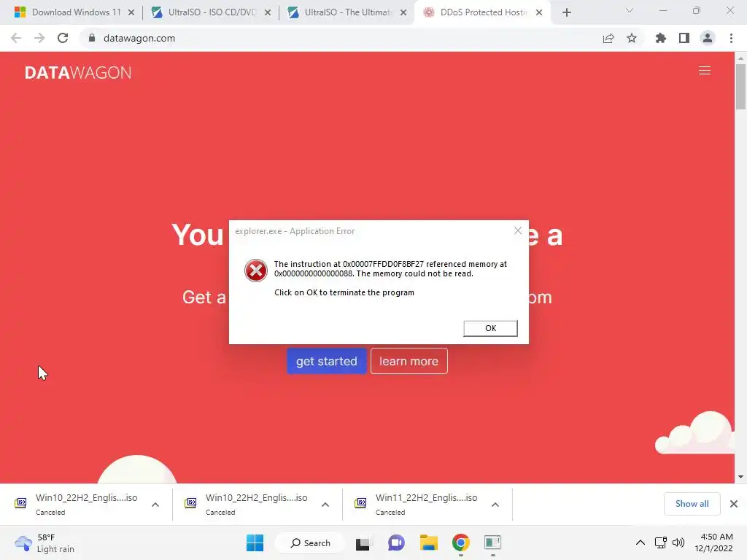Click scrollbar down arrow
This screenshot has height=560, width=747.
click(x=740, y=477)
